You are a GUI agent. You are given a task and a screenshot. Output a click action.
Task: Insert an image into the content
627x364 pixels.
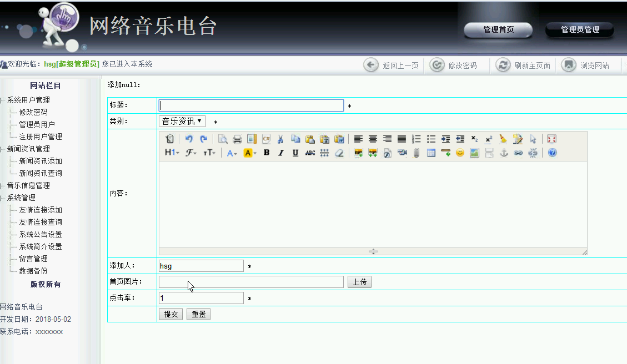click(x=358, y=153)
